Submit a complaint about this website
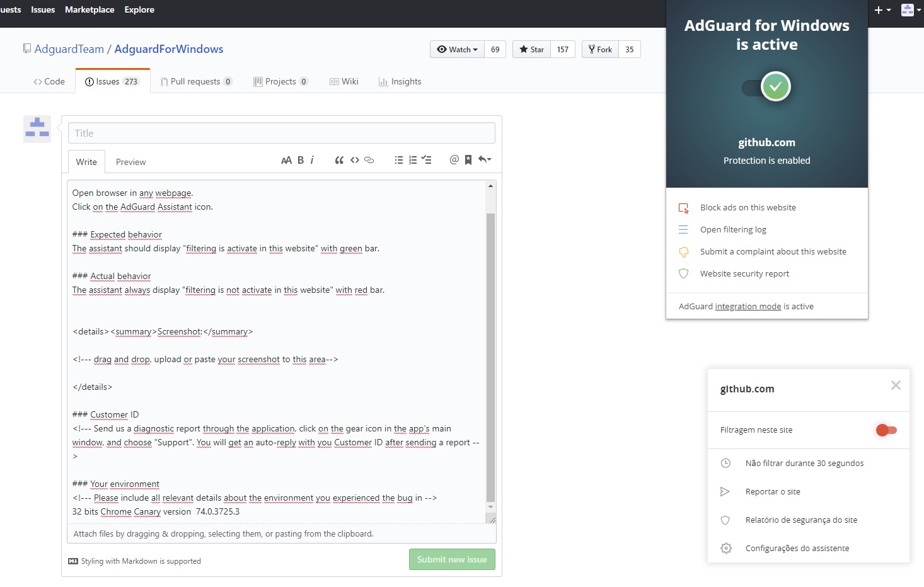This screenshot has width=924, height=587. [773, 251]
